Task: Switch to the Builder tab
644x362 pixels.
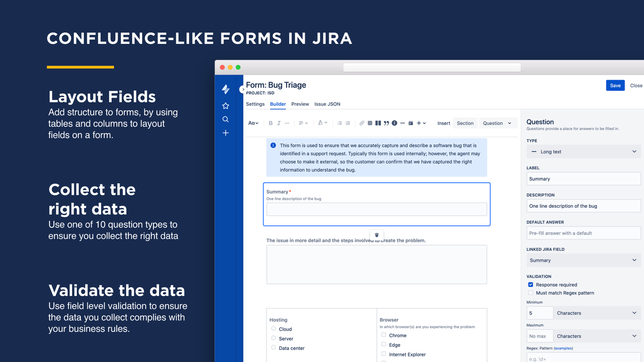Action: pyautogui.click(x=278, y=104)
